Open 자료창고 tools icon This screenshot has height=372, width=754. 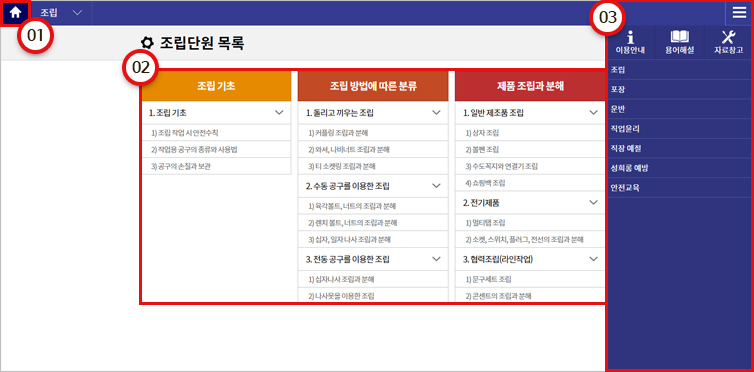tap(729, 42)
